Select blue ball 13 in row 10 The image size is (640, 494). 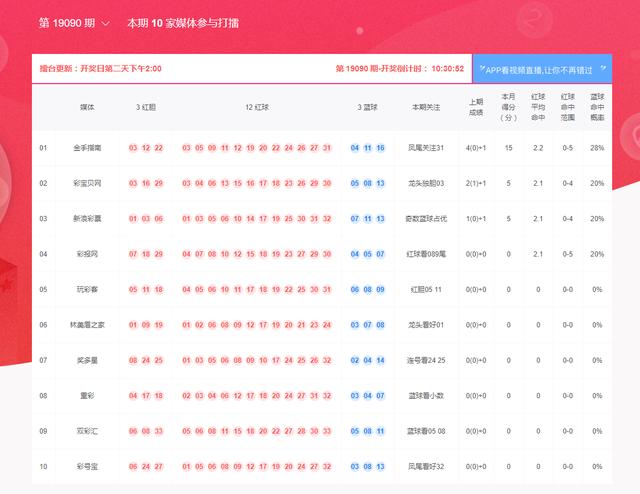click(380, 467)
